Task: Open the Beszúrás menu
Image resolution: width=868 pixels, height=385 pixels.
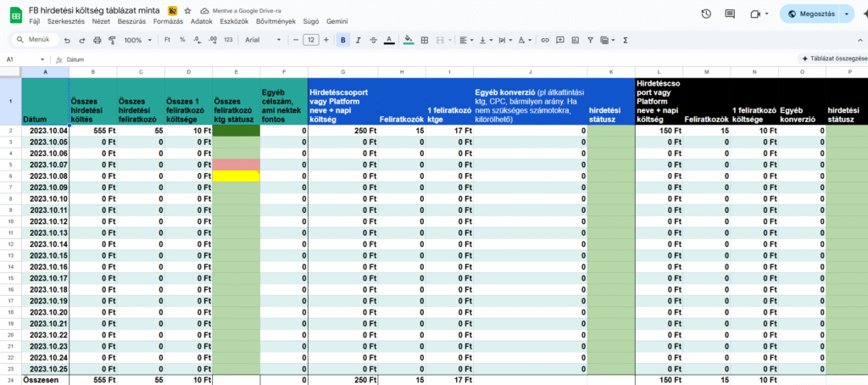Action: click(133, 20)
